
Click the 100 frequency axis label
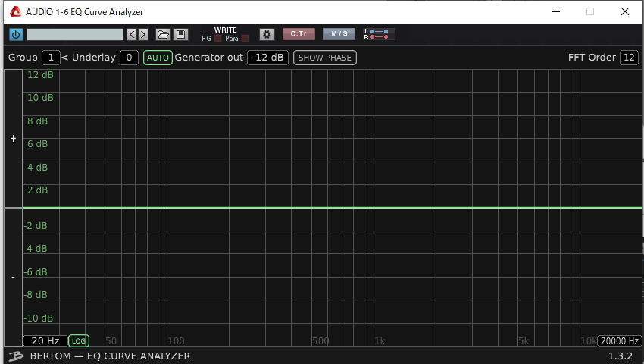177,341
